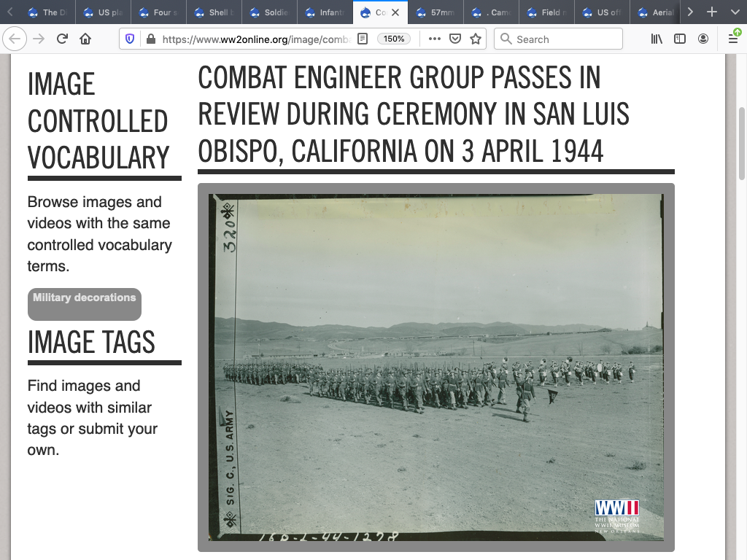Open a new tab with the plus button
This screenshot has height=560, width=747.
coord(712,12)
